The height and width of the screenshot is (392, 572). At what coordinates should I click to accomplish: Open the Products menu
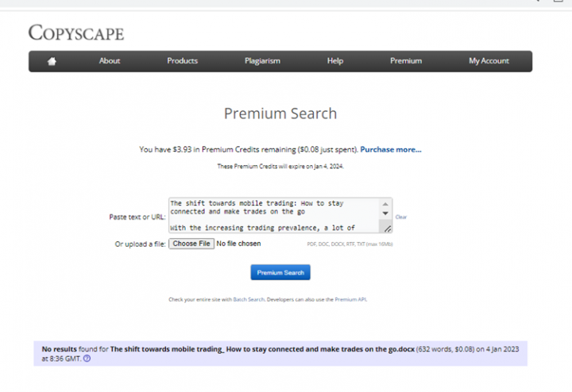(183, 61)
